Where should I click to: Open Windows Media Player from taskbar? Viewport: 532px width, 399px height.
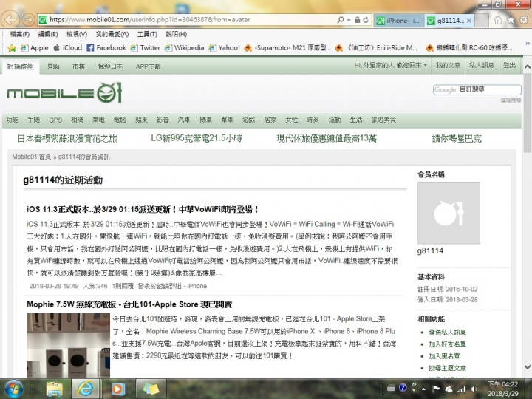(x=117, y=389)
